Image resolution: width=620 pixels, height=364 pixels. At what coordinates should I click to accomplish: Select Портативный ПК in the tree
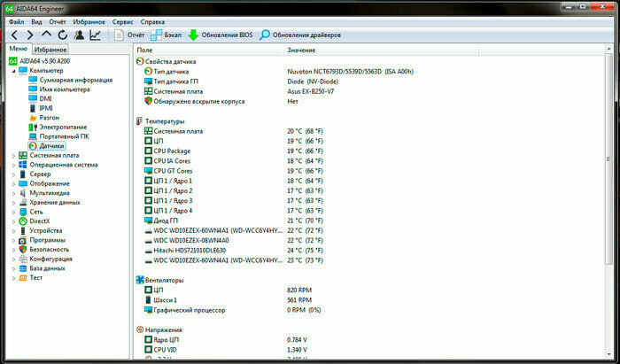[59, 136]
